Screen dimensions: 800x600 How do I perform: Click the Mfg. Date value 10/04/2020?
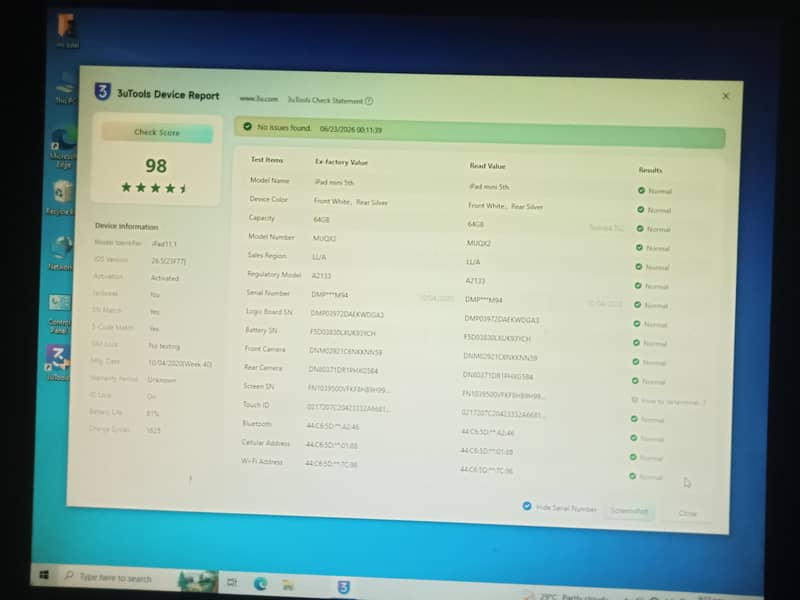(180, 364)
